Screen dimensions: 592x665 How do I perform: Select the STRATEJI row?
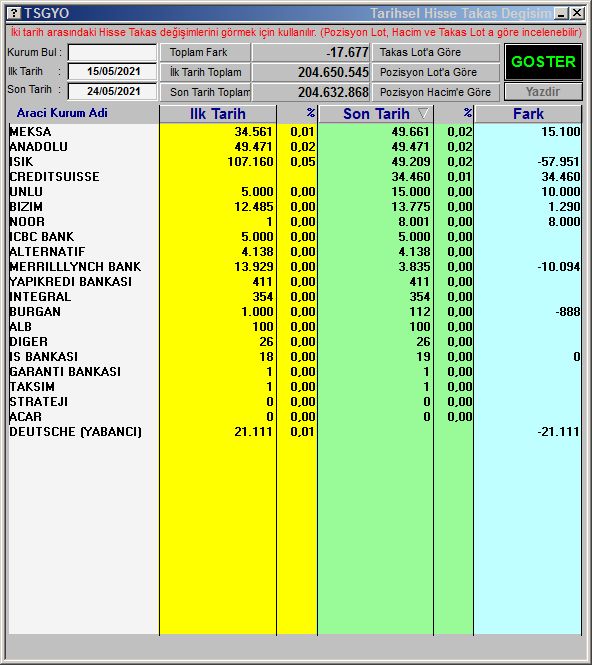295,402
